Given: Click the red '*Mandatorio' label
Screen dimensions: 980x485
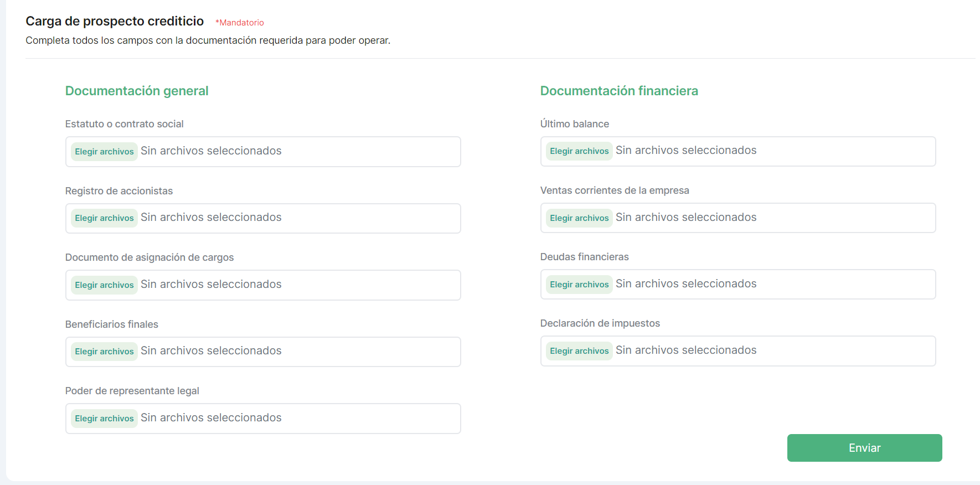Looking at the screenshot, I should [x=240, y=23].
